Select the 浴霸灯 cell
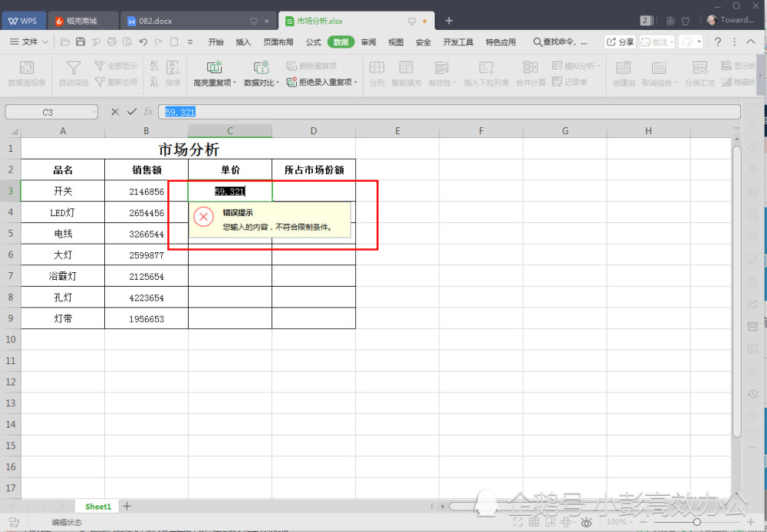Screen dimensions: 767x532 (63, 276)
